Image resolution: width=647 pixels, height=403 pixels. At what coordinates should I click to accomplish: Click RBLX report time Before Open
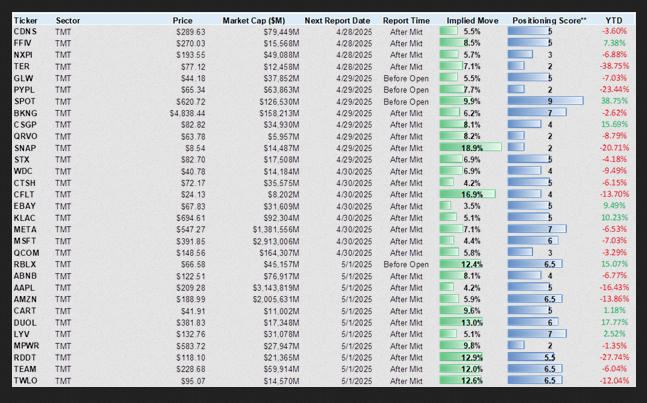tap(406, 264)
